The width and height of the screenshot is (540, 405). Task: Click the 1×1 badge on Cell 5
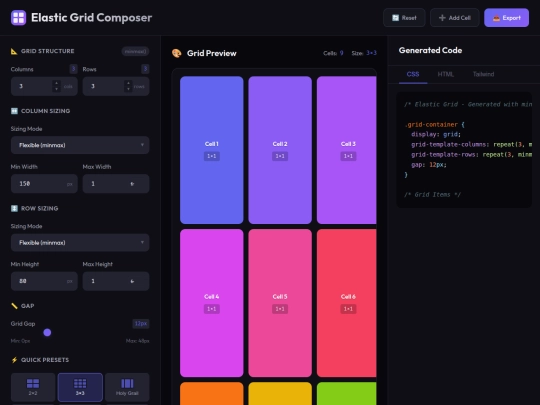tap(280, 309)
